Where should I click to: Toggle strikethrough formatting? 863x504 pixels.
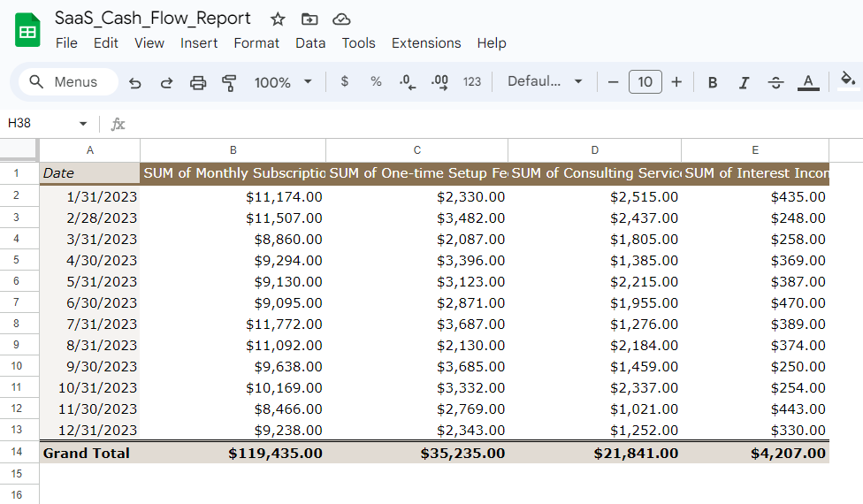[x=776, y=82]
